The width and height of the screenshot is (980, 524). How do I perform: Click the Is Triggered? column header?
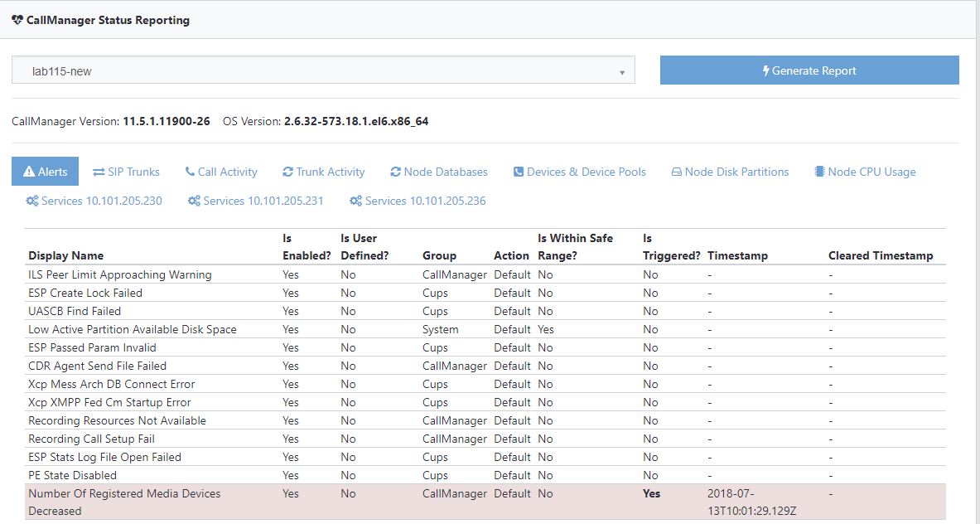pos(671,246)
